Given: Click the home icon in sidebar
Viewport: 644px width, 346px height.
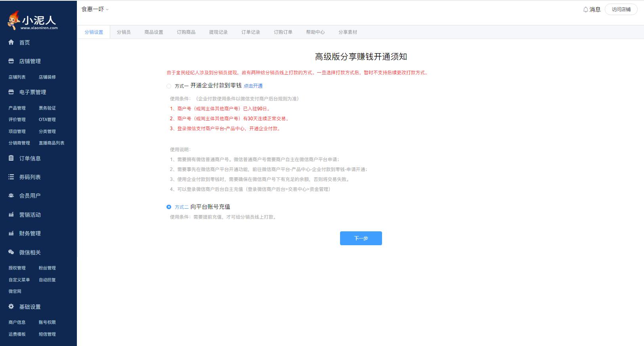Looking at the screenshot, I should coord(11,42).
